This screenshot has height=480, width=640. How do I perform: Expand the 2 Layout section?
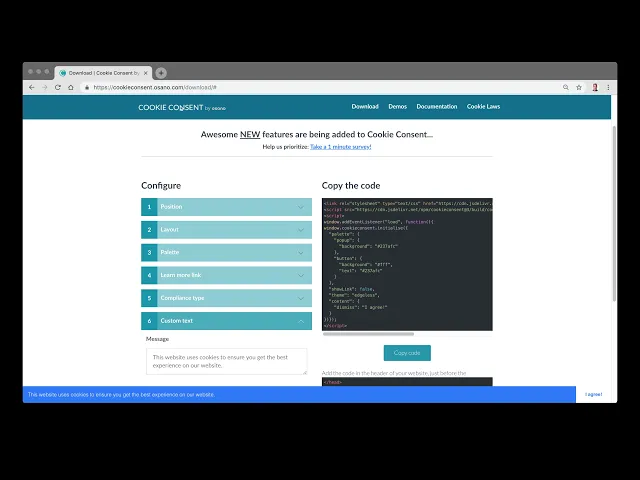tap(227, 230)
